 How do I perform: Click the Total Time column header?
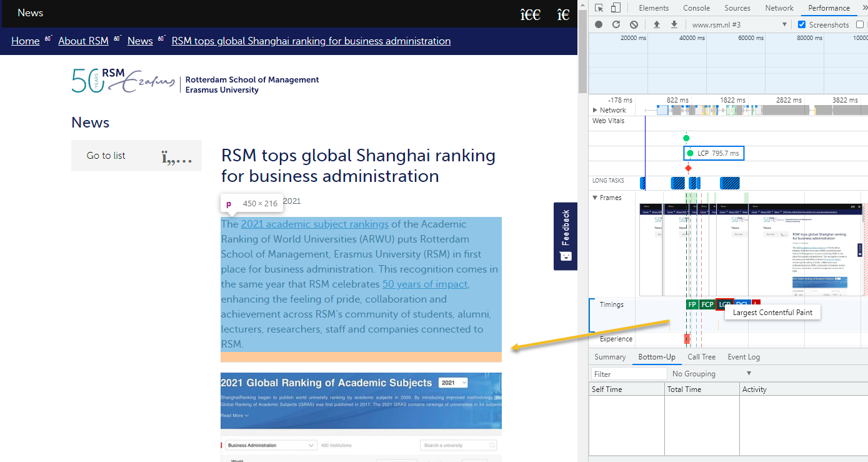702,389
